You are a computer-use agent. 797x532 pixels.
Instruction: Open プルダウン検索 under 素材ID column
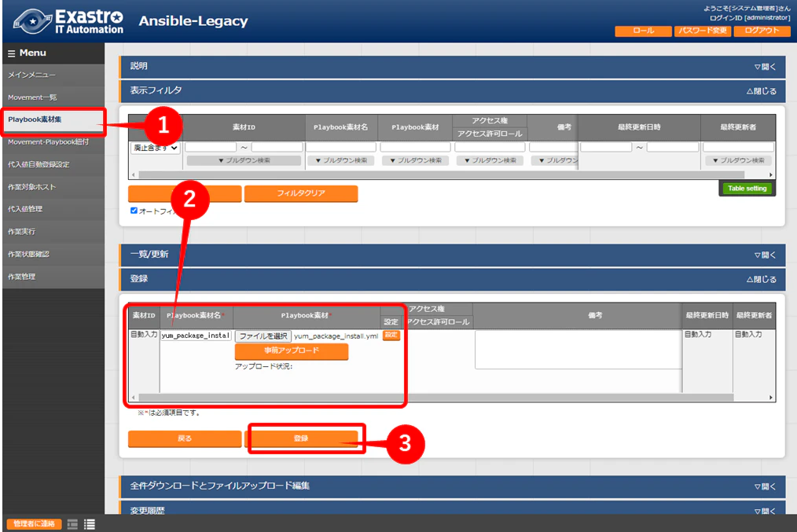244,160
